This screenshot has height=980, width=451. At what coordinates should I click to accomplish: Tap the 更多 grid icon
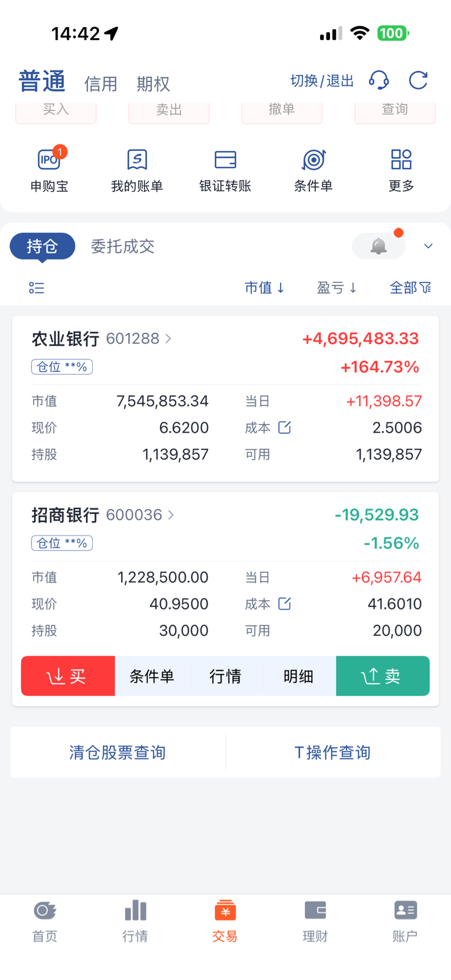tap(401, 160)
